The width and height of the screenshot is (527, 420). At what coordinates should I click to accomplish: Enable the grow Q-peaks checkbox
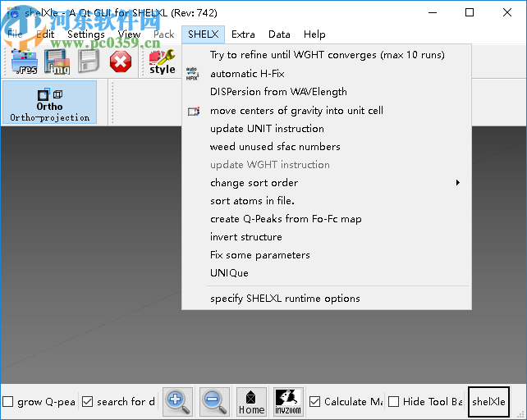(x=7, y=401)
